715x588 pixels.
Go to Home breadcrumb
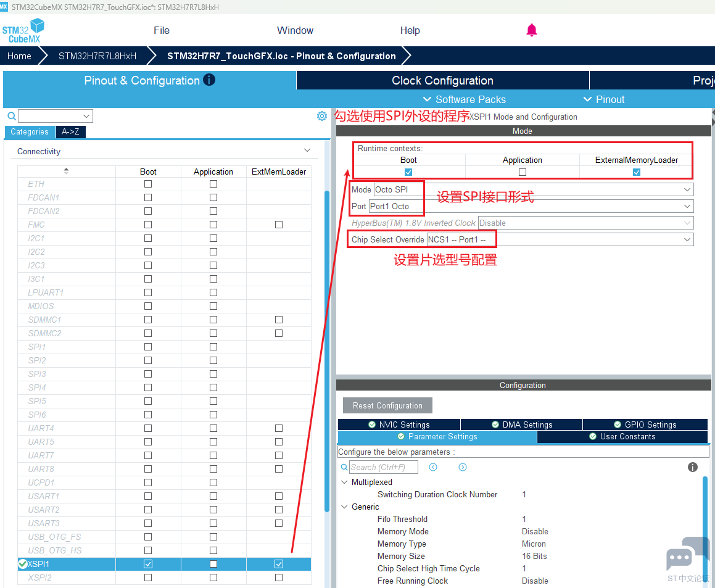click(19, 56)
